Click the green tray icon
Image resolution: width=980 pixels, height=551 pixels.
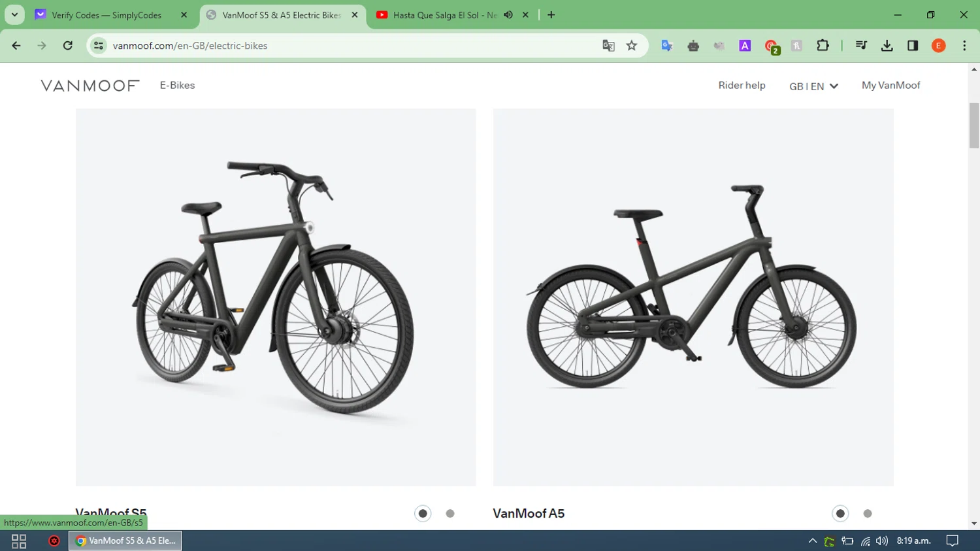click(x=830, y=541)
